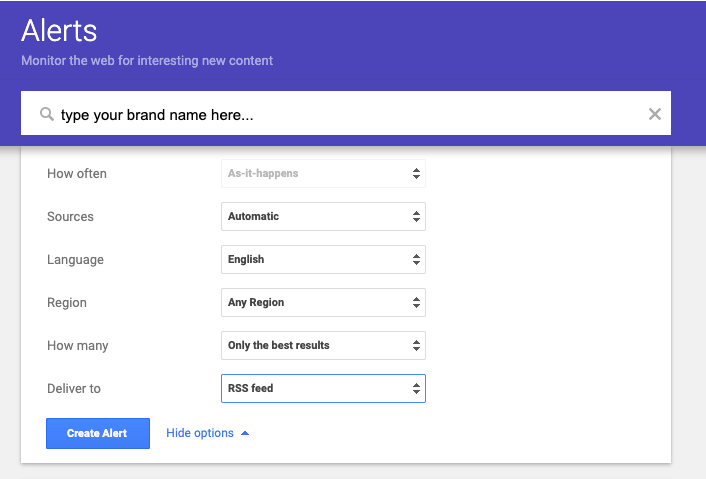Clear the search box with the X icon
This screenshot has width=706, height=479.
655,114
